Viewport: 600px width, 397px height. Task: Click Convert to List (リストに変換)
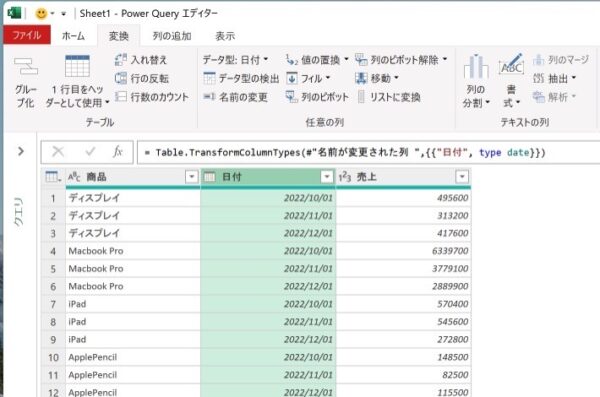coord(389,97)
